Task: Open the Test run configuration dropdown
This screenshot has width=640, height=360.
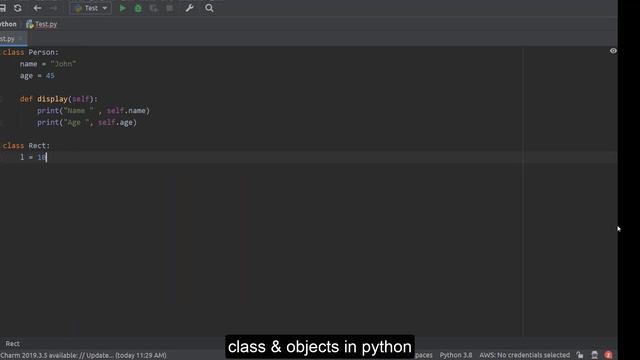Action: (x=91, y=8)
